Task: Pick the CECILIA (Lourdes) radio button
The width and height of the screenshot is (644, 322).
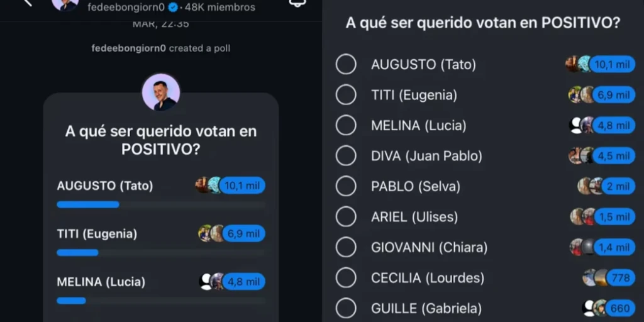Action: (x=346, y=278)
